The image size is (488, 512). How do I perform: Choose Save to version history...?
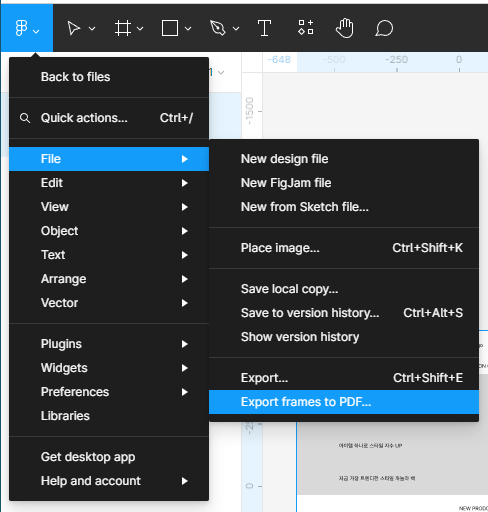[x=344, y=313]
